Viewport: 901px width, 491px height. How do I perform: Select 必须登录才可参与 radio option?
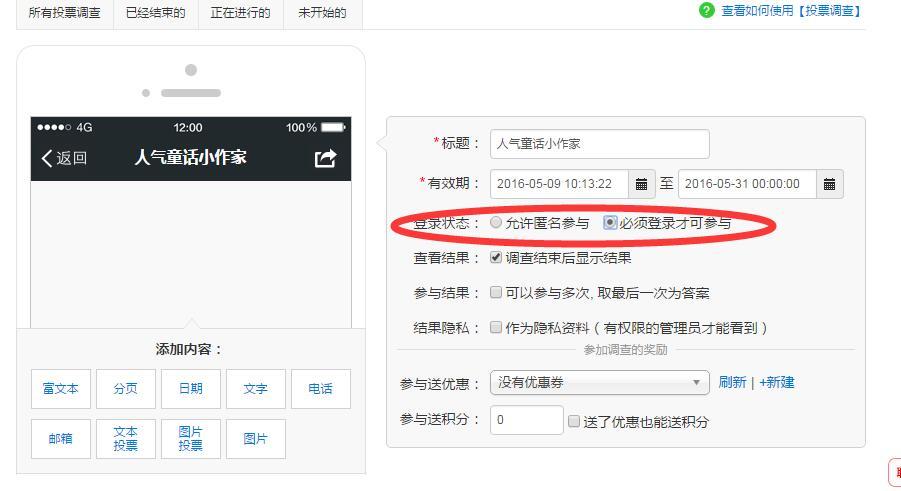[x=610, y=223]
